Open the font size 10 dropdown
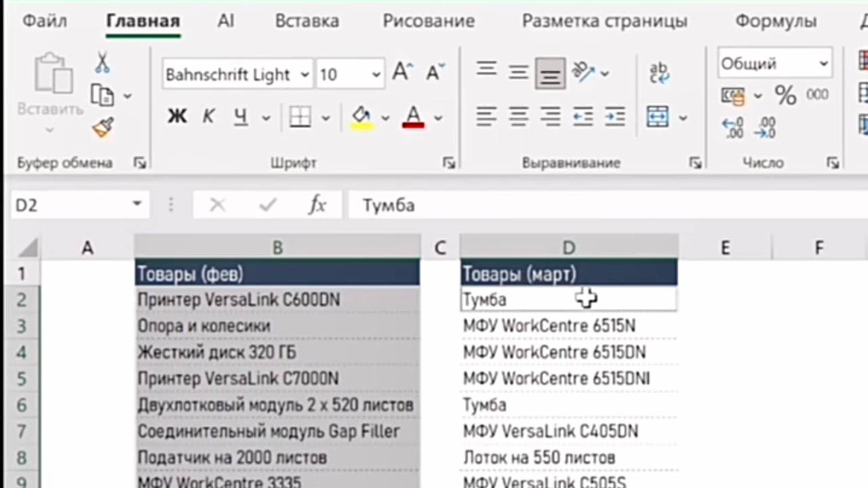868x488 pixels. [x=376, y=75]
